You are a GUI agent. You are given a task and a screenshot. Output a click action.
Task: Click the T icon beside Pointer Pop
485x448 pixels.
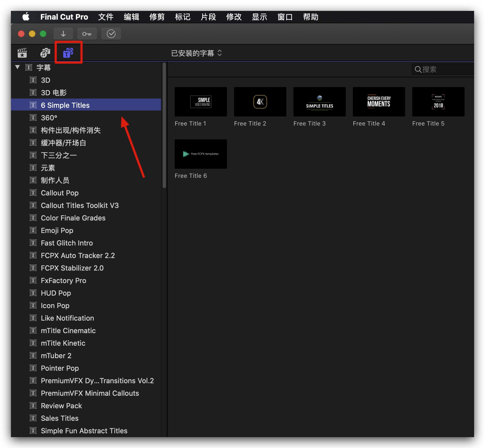click(33, 368)
